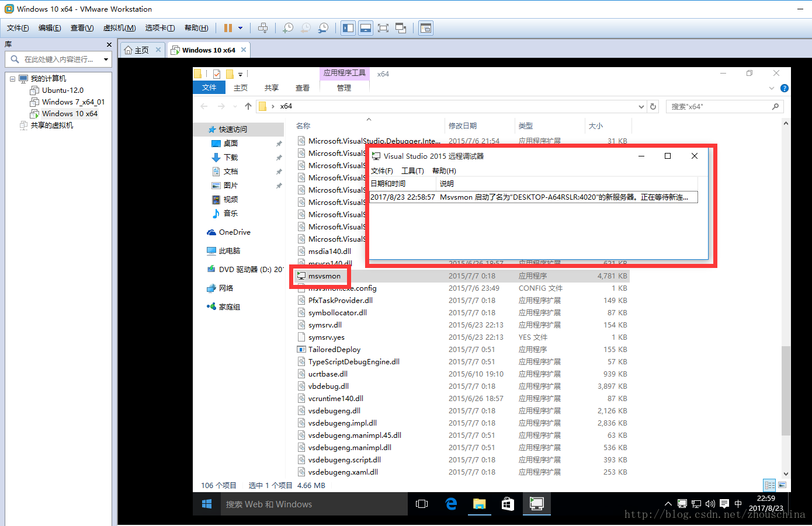812x526 pixels.
Task: Close the Windows 10 x64 VM tab
Action: click(244, 50)
